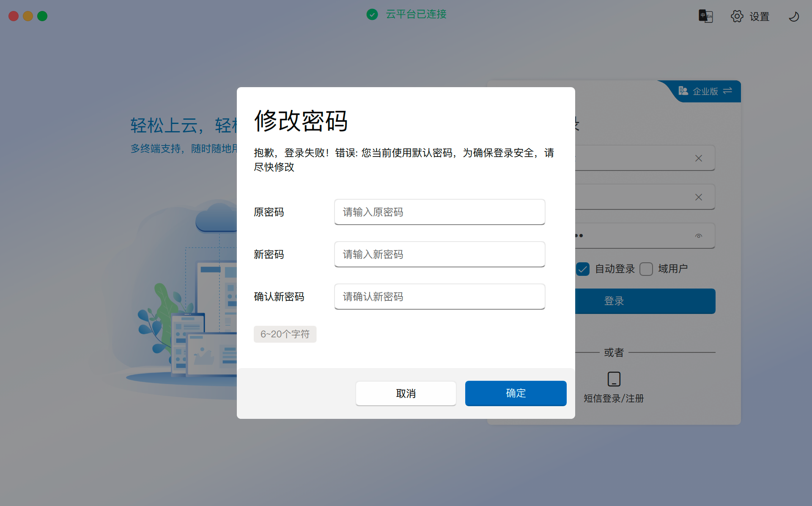Click the 请输入新密码 input field
This screenshot has width=812, height=506.
tap(439, 254)
